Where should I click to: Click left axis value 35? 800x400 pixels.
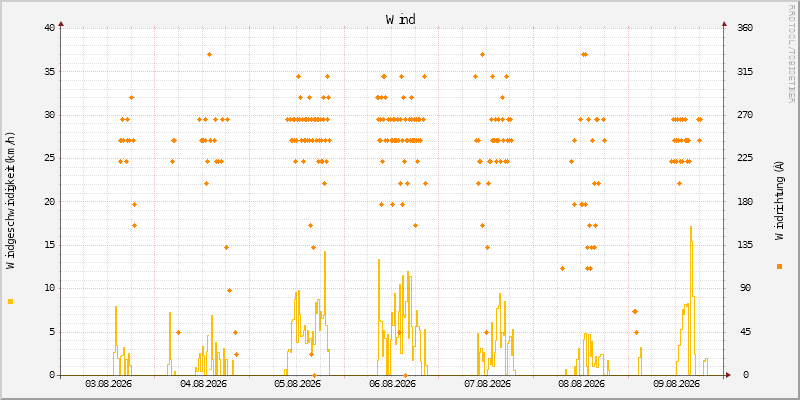click(49, 71)
